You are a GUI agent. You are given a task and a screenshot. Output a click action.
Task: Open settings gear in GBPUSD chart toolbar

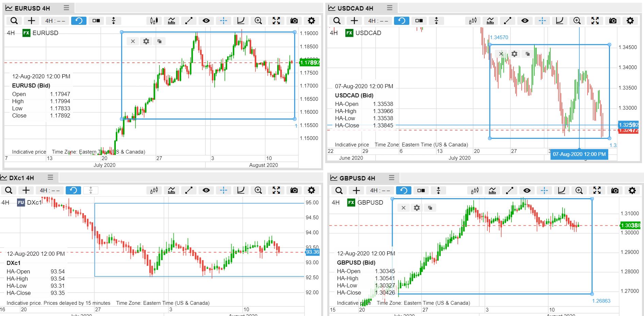tap(632, 190)
